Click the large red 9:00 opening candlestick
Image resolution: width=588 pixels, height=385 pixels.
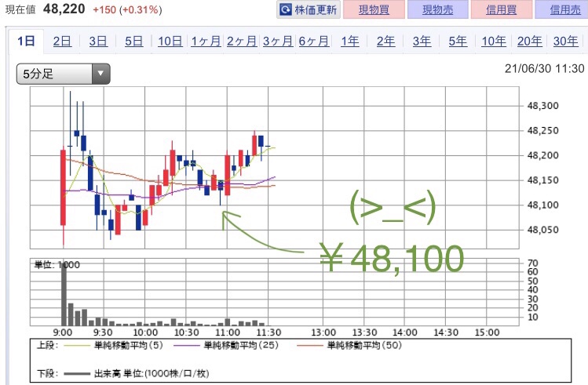tap(63, 187)
